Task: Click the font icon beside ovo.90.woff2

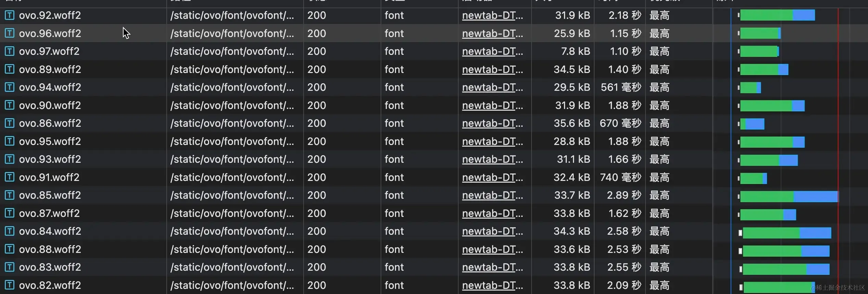Action: (x=10, y=105)
